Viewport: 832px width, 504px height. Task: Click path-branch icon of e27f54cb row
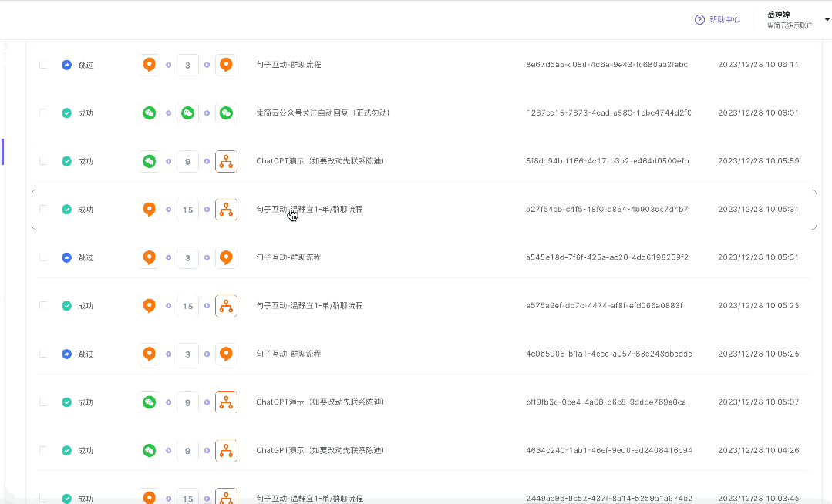click(x=226, y=210)
